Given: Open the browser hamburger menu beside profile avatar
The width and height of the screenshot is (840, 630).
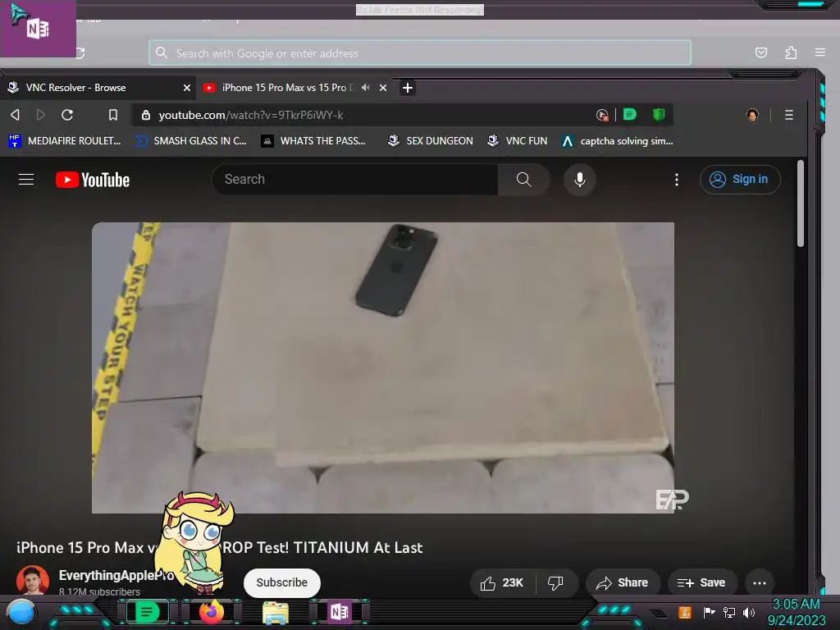Looking at the screenshot, I should point(788,115).
